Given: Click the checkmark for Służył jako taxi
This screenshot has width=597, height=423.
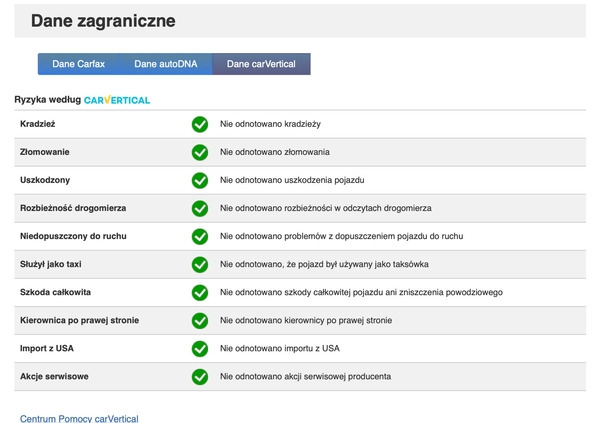Looking at the screenshot, I should coord(200,264).
